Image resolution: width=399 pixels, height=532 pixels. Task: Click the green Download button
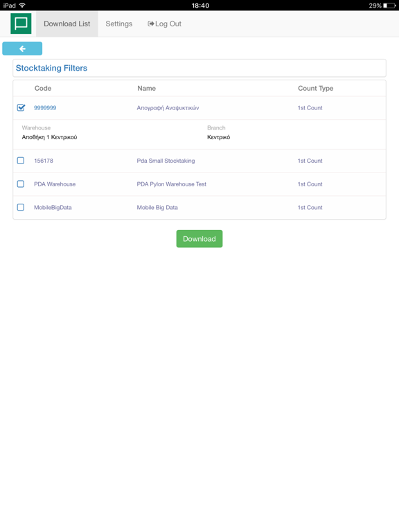(199, 239)
